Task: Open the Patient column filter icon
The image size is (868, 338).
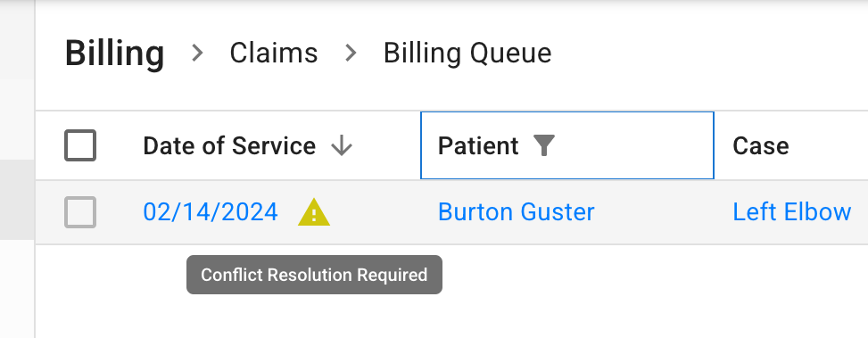Action: click(543, 146)
